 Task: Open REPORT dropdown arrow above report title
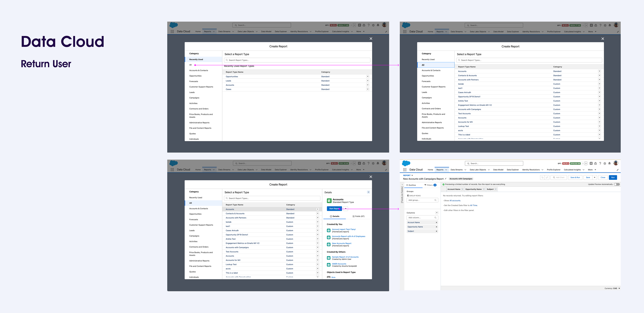point(412,175)
